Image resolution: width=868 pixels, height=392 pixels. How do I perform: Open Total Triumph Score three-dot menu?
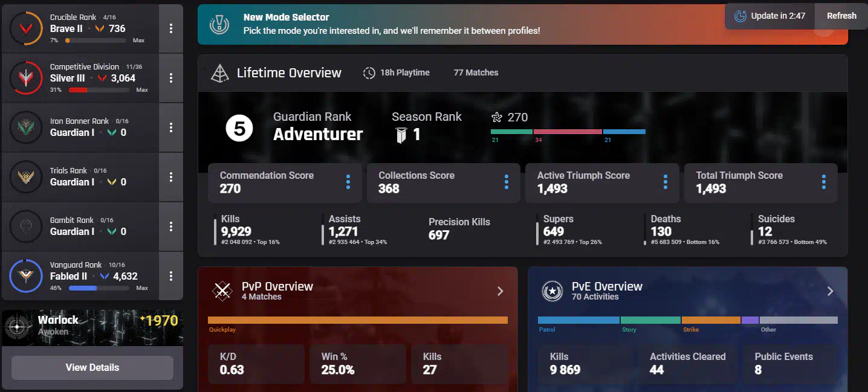click(823, 182)
